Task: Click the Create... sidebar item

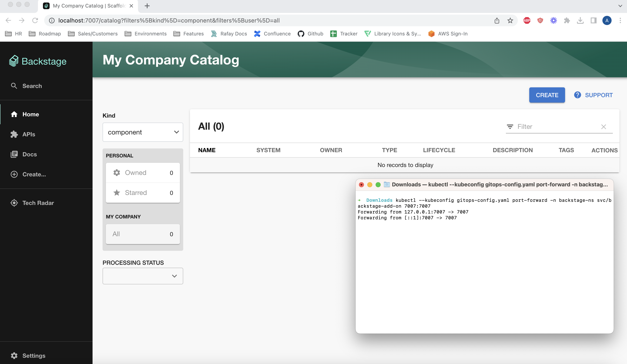Action: [x=34, y=174]
